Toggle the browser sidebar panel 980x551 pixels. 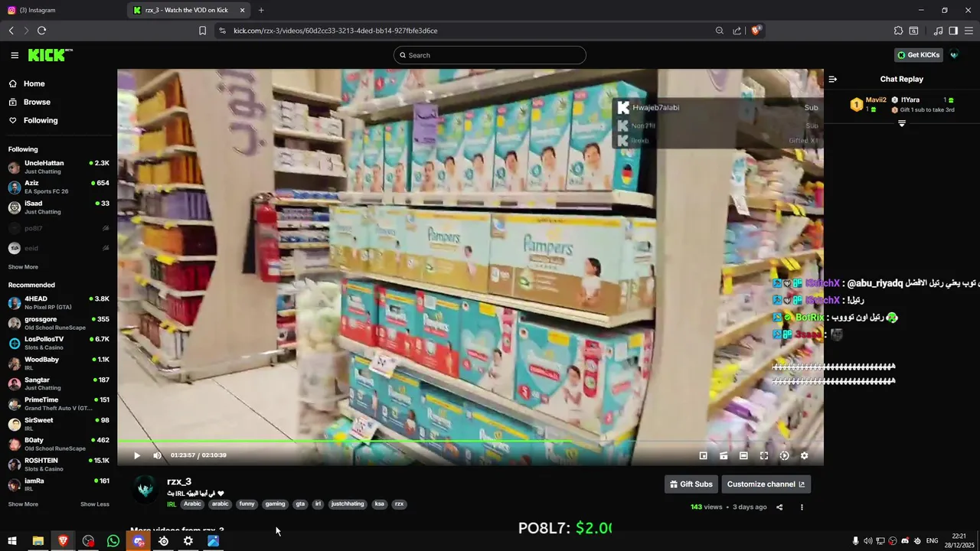[953, 31]
